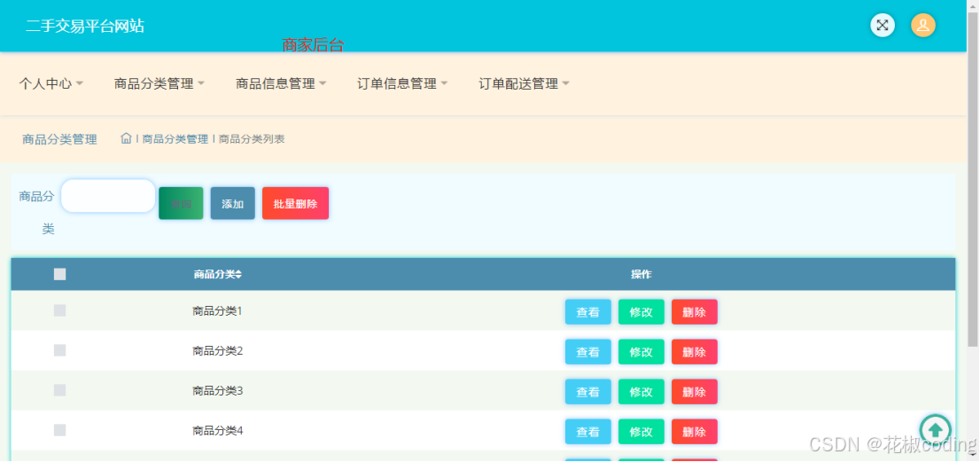This screenshot has width=980, height=462.
Task: Click the green 查询 search button
Action: [x=182, y=203]
